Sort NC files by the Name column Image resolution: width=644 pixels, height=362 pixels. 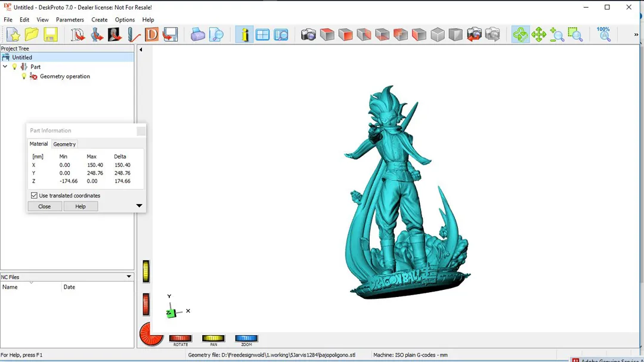coord(31,287)
